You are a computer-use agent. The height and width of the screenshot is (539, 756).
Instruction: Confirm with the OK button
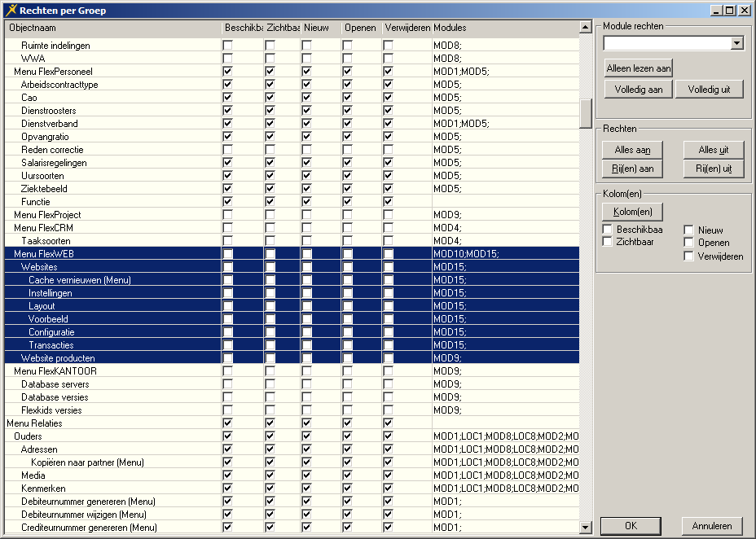point(631,526)
